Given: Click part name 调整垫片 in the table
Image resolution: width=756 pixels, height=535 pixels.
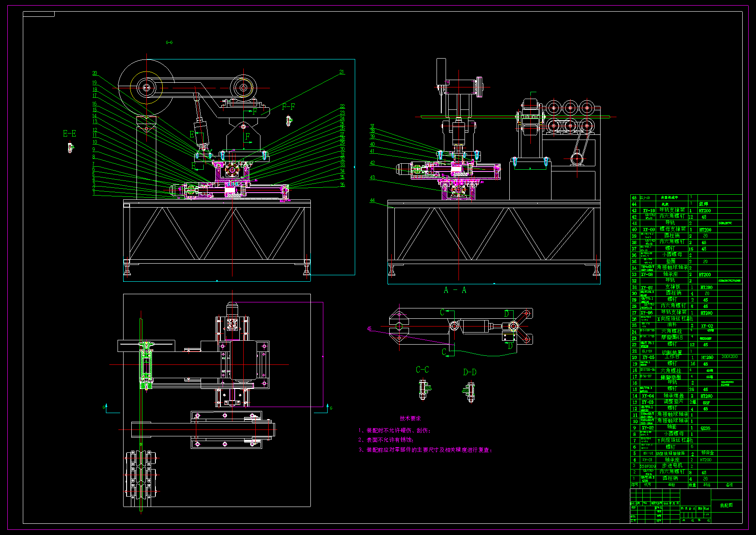Looking at the screenshot, I should 674,401.
